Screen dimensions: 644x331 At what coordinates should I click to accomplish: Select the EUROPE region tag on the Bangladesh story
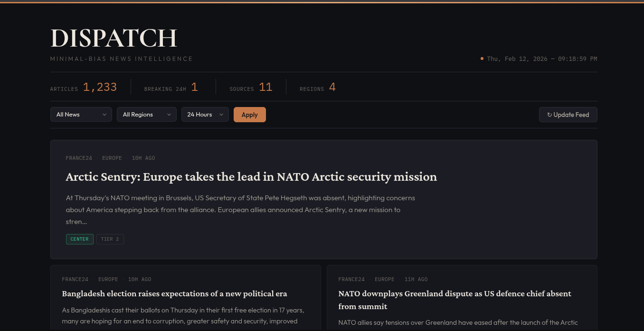(108, 279)
